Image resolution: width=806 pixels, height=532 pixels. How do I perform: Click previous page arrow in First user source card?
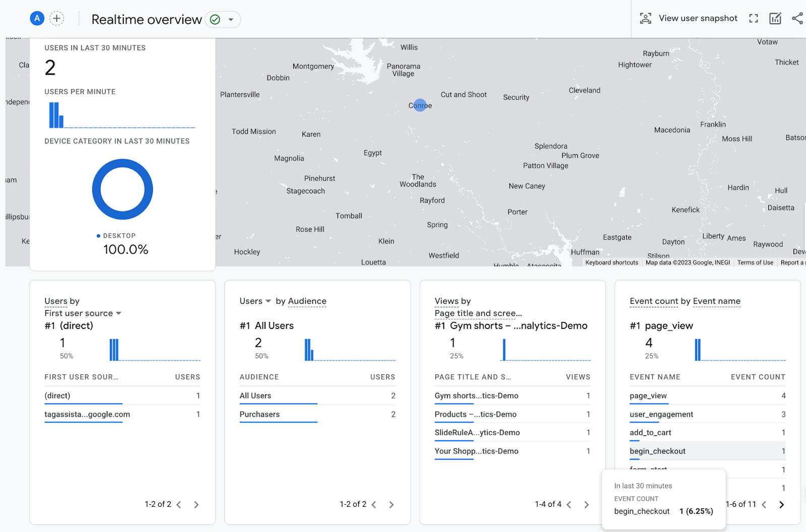point(179,504)
